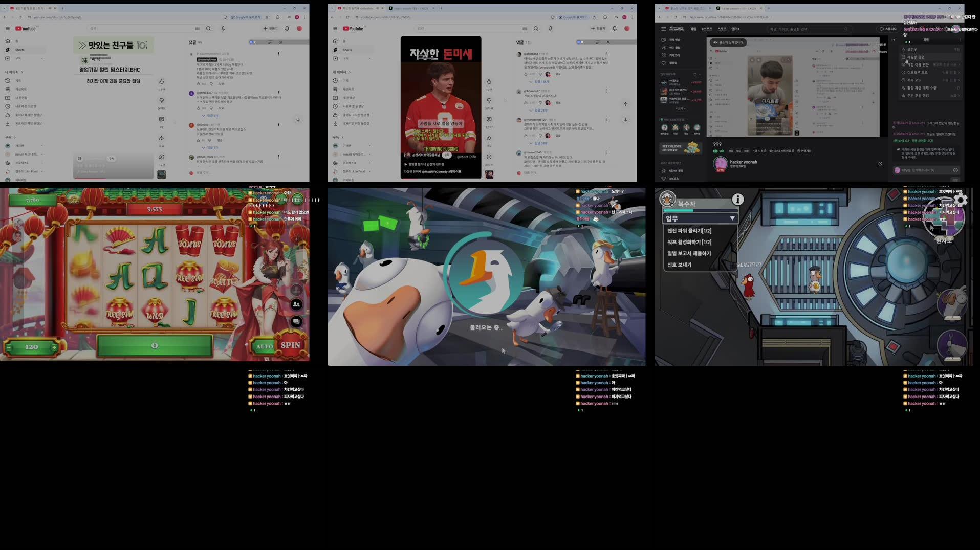Open the settings gear in Goose Goose Duck
Image resolution: width=980 pixels, height=550 pixels.
pos(961,201)
